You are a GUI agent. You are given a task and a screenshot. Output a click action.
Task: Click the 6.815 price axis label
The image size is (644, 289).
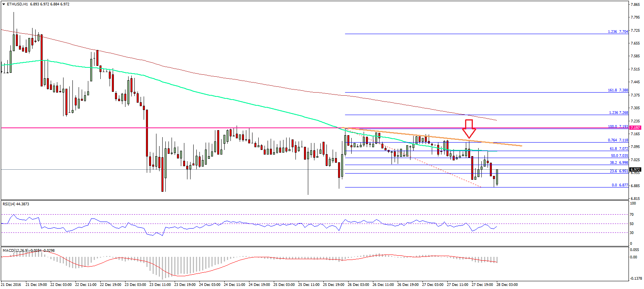click(635, 199)
